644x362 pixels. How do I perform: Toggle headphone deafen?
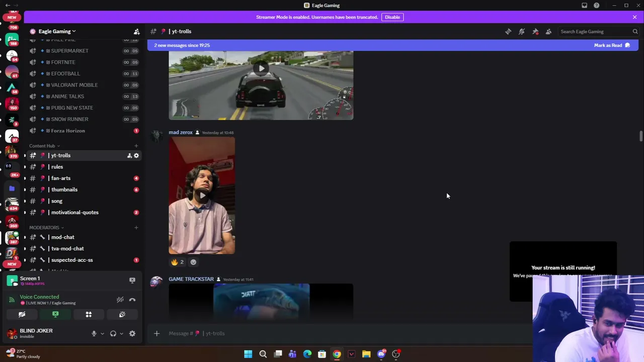coord(113,333)
